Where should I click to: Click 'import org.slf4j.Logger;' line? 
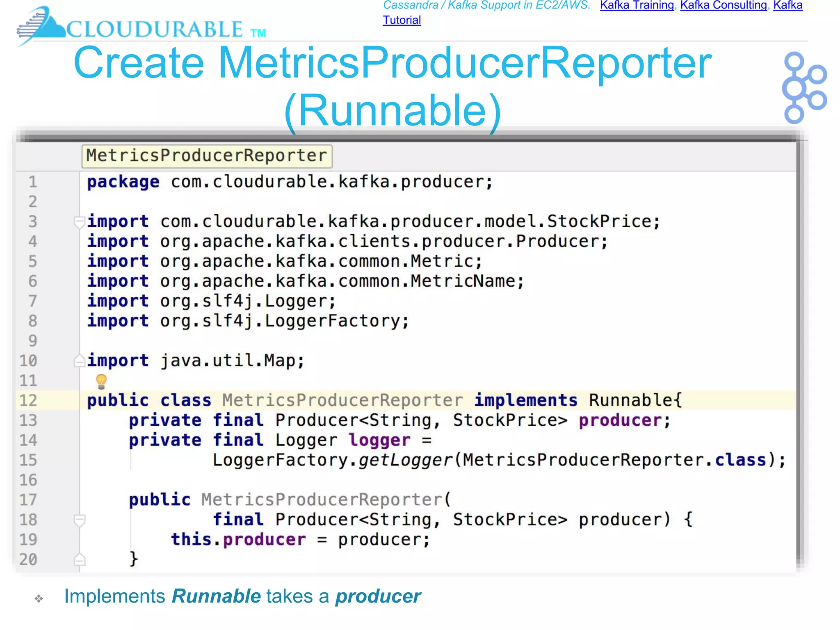(212, 301)
